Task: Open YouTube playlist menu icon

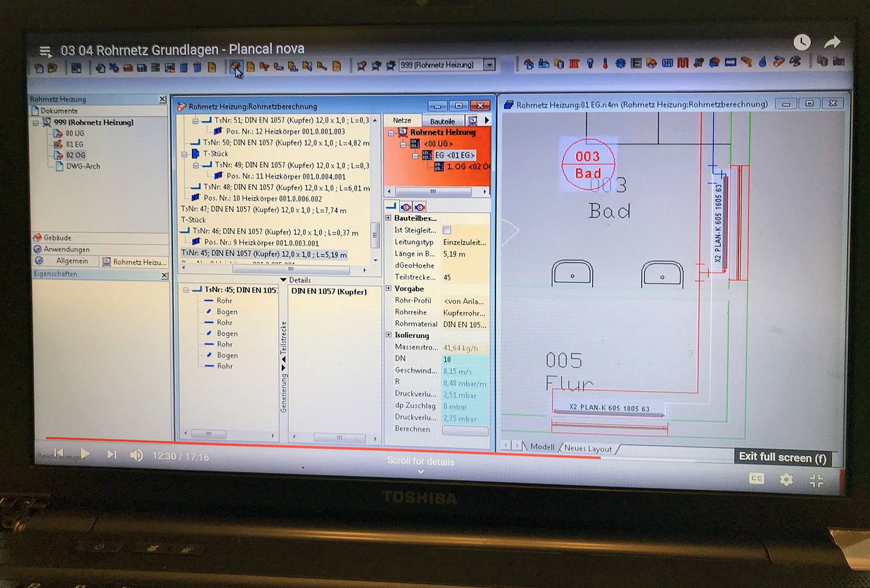Action: tap(45, 51)
